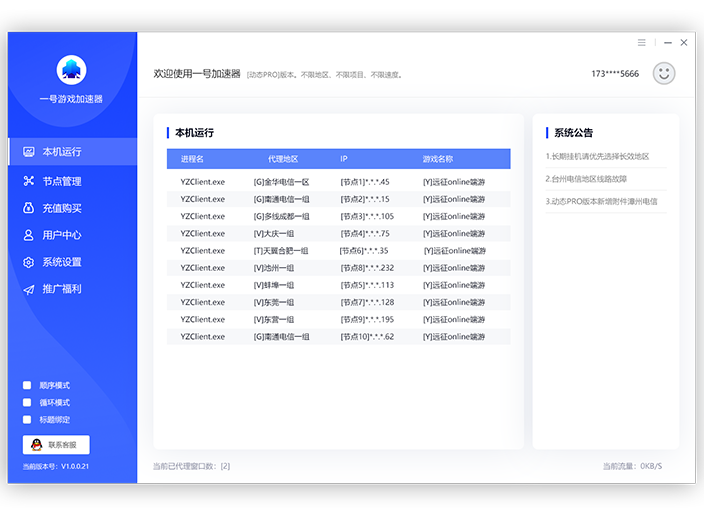
Task: Click the 充值购买 purchase icon
Action: coord(29,208)
